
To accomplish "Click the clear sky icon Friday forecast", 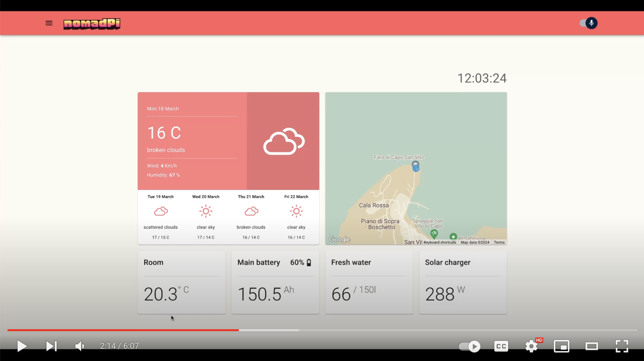I will [x=296, y=211].
